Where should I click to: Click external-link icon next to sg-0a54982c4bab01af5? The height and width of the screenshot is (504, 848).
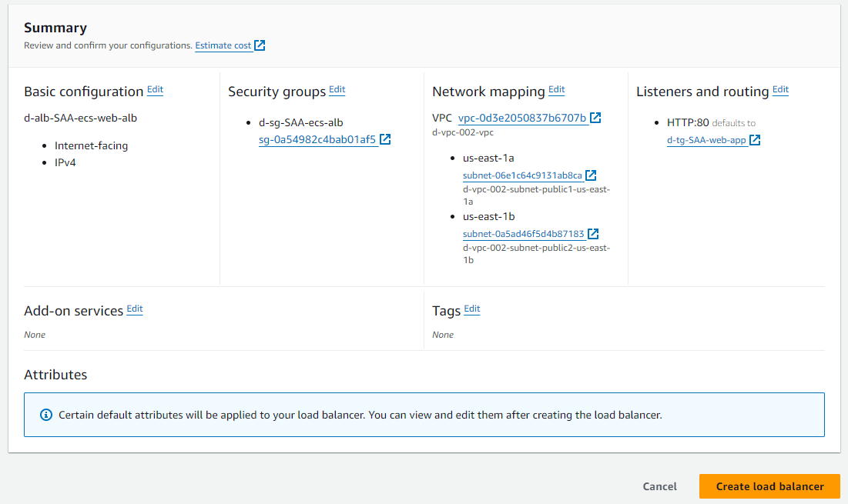coord(386,139)
